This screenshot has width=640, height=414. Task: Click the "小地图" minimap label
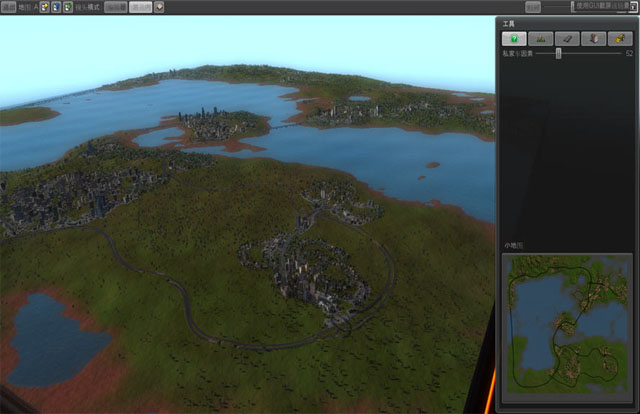tap(513, 245)
